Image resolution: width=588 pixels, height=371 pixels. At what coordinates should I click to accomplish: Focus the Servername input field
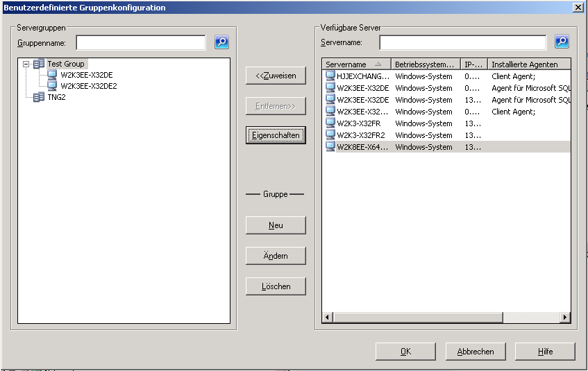(x=463, y=42)
